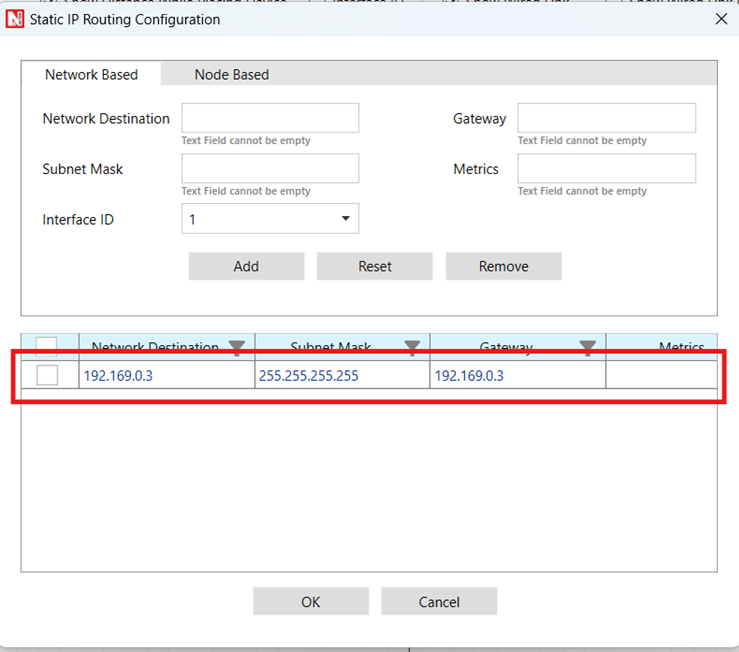The image size is (739, 652).
Task: Click the NetSim logo icon in title bar
Action: pyautogui.click(x=15, y=19)
